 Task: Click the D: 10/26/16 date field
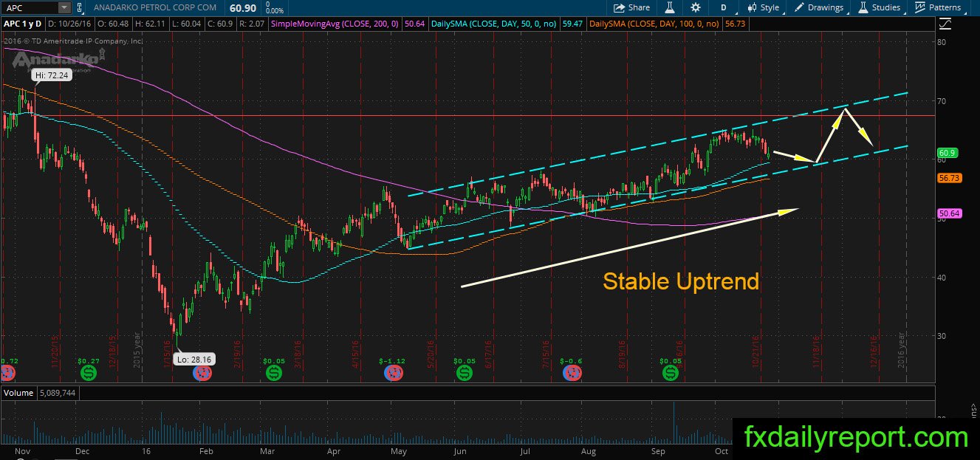pyautogui.click(x=69, y=24)
